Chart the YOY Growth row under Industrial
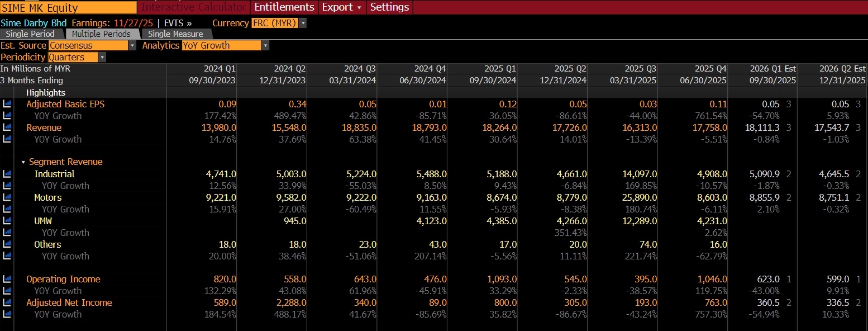 (7, 186)
